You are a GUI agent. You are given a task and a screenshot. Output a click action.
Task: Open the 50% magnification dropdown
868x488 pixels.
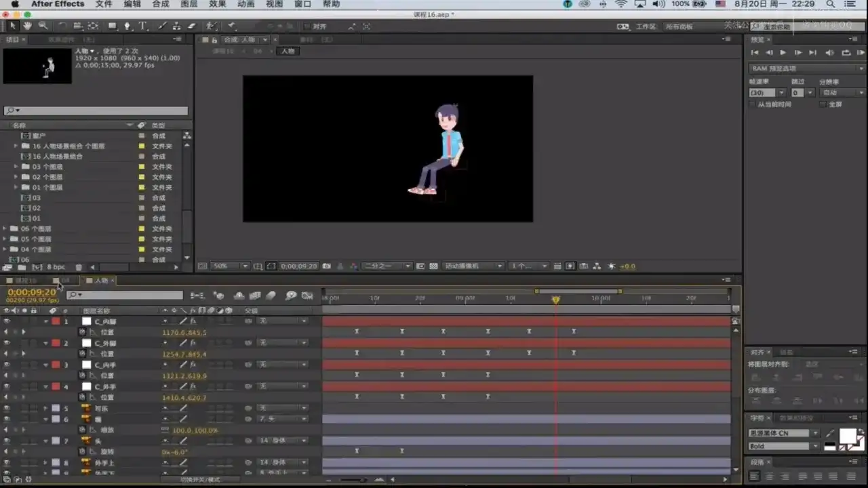(x=230, y=266)
